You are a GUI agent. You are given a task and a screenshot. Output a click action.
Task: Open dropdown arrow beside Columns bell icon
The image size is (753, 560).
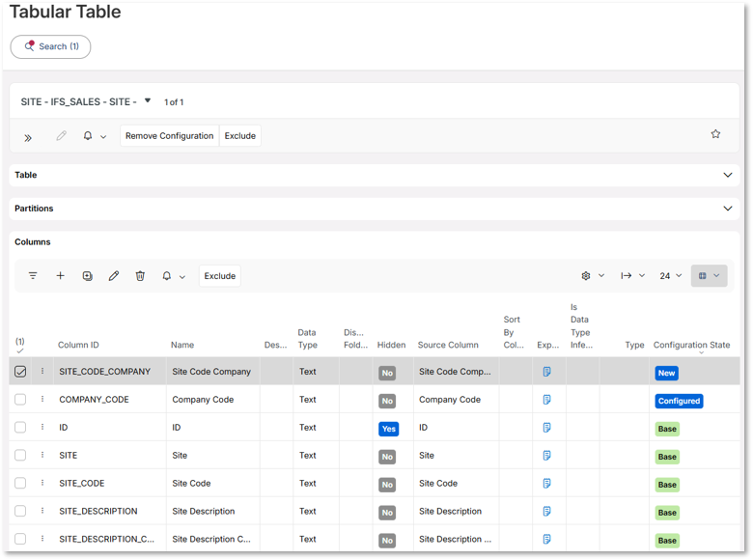click(182, 277)
